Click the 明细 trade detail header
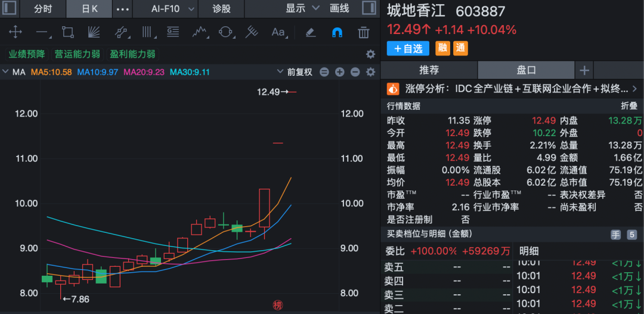This screenshot has width=644, height=314. tap(529, 251)
